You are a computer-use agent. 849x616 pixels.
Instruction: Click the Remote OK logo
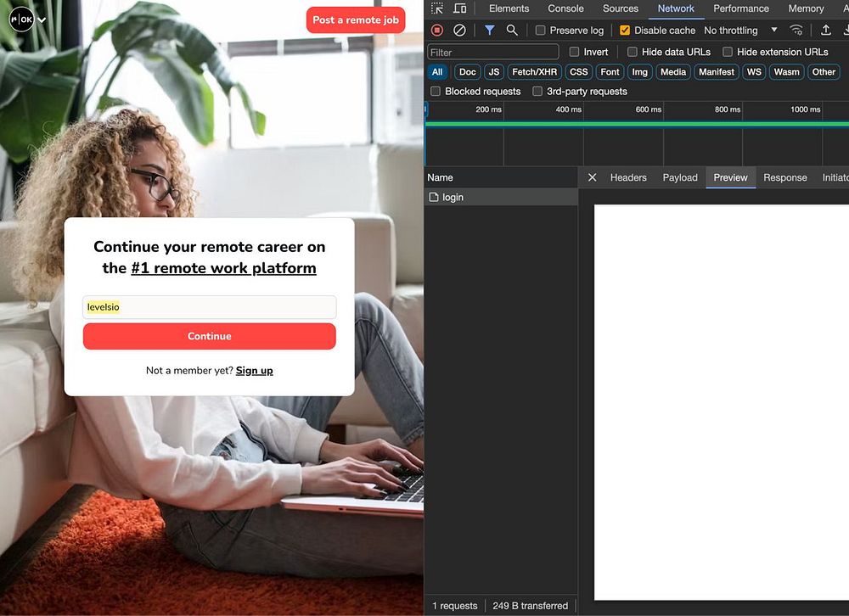coord(22,20)
